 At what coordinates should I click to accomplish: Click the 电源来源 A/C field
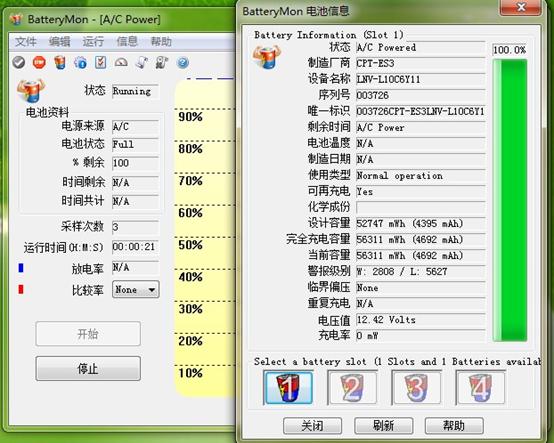136,126
